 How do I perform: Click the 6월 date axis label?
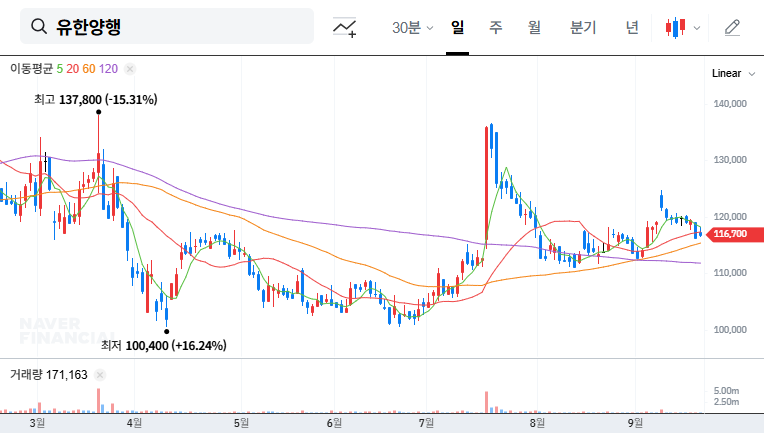click(x=334, y=423)
